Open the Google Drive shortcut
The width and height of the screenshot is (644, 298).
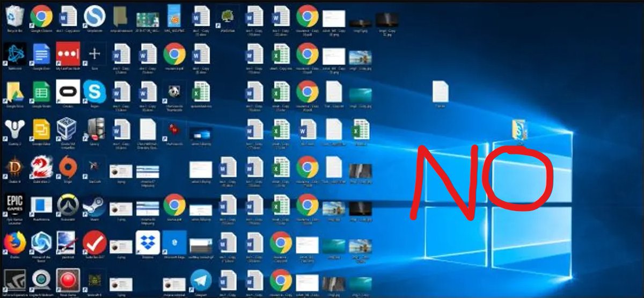[x=14, y=92]
